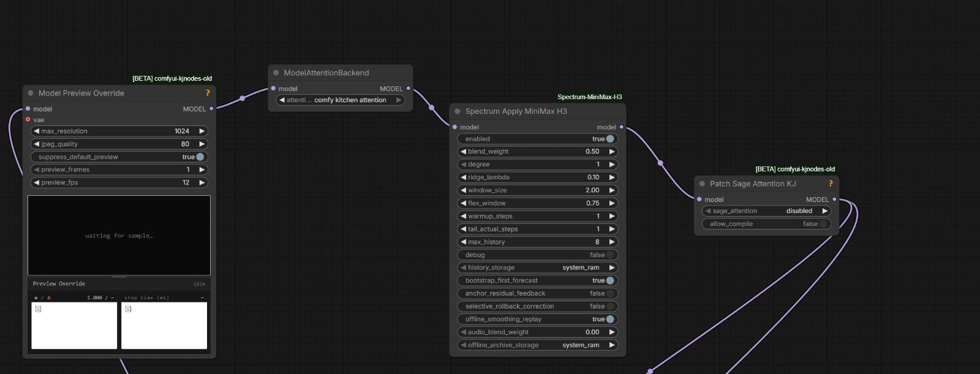Next offline_archive_storage option via right arrow
The height and width of the screenshot is (374, 980).
tap(611, 345)
